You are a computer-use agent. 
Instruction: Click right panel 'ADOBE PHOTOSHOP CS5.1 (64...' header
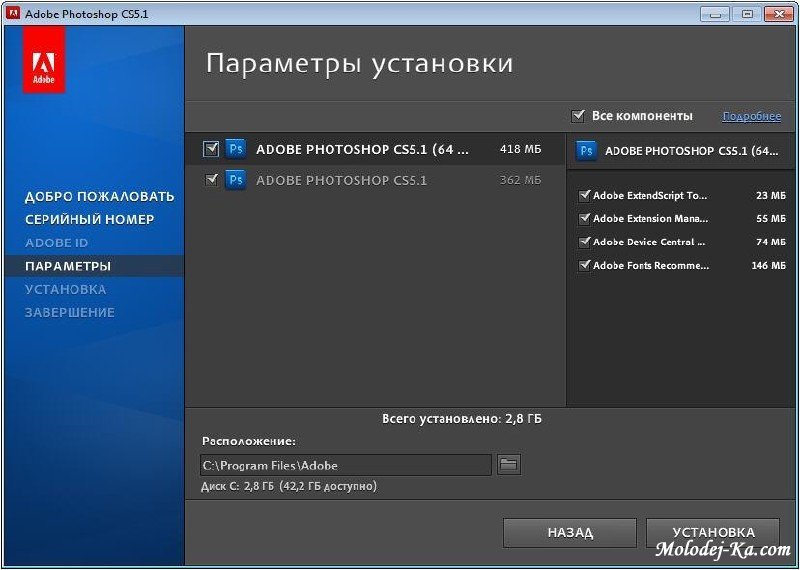click(x=691, y=151)
